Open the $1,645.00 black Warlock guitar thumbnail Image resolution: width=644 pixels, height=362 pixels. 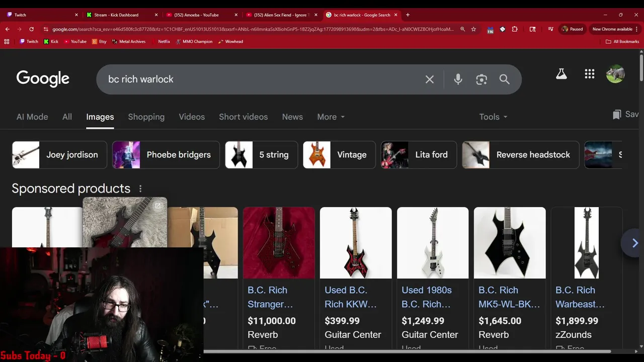(510, 243)
